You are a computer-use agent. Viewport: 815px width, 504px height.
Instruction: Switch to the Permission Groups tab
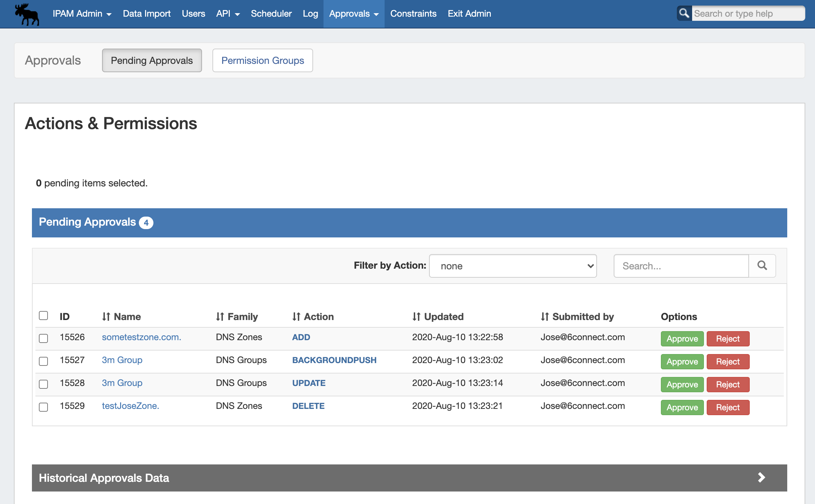coord(262,60)
